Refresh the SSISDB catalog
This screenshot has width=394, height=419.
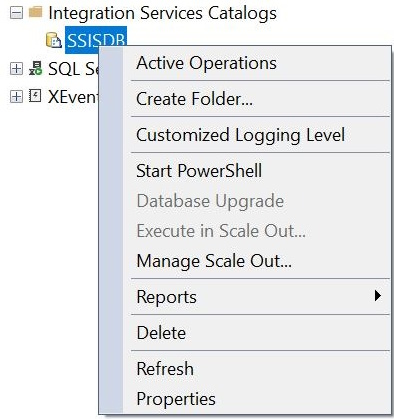(x=256, y=369)
